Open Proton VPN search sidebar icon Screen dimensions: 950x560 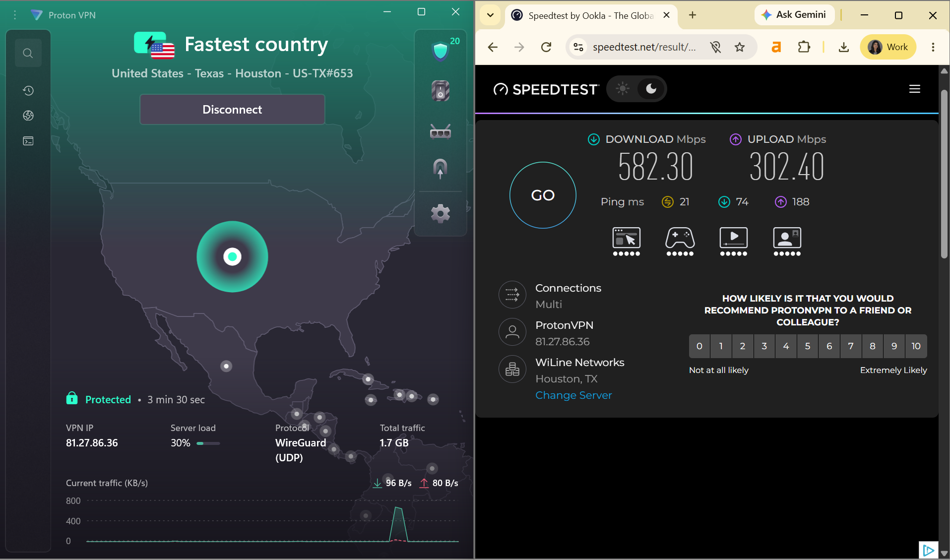click(x=28, y=53)
